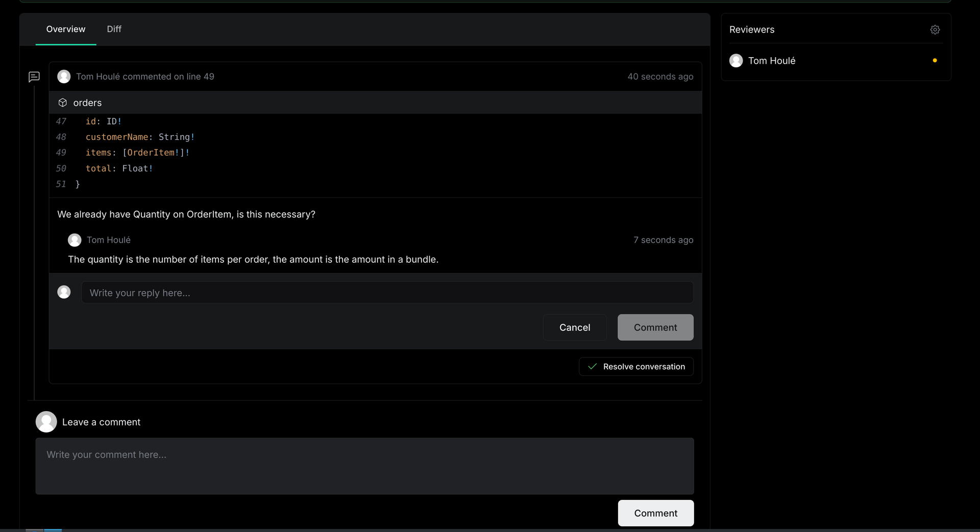Submit the bottom Comment button

coord(655,513)
